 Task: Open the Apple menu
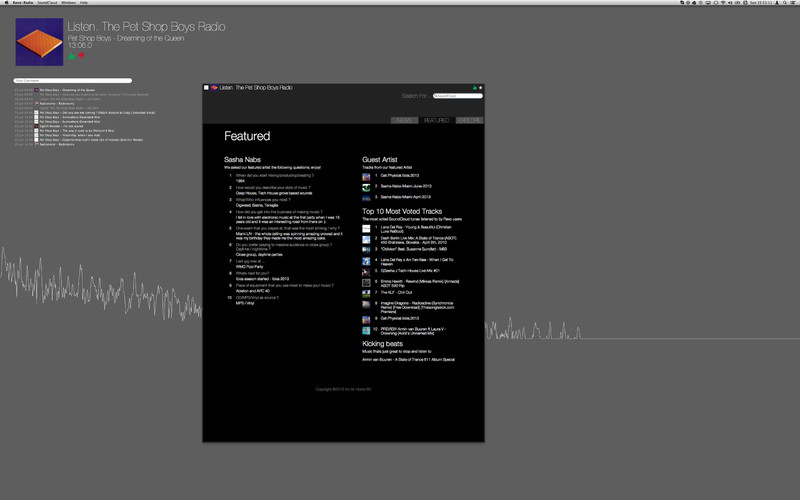coord(7,3)
